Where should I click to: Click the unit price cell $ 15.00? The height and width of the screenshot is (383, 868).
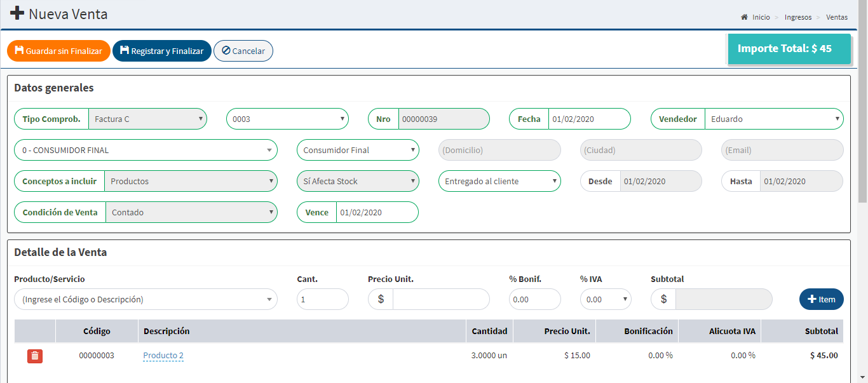tap(577, 356)
